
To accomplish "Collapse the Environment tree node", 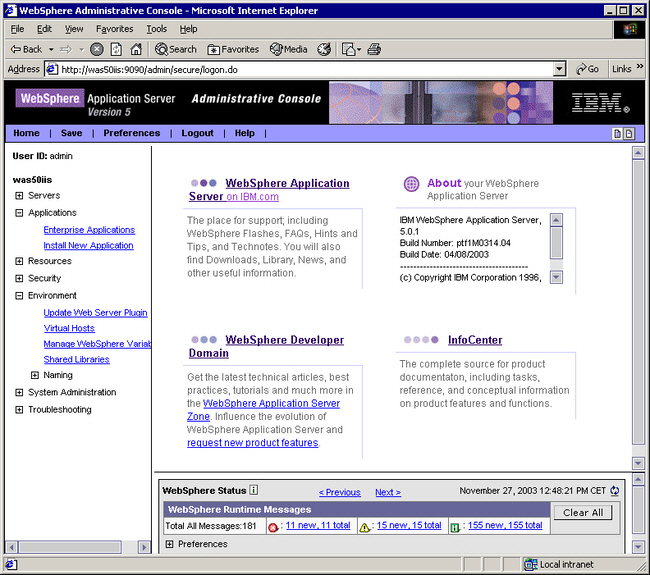I will click(x=19, y=296).
